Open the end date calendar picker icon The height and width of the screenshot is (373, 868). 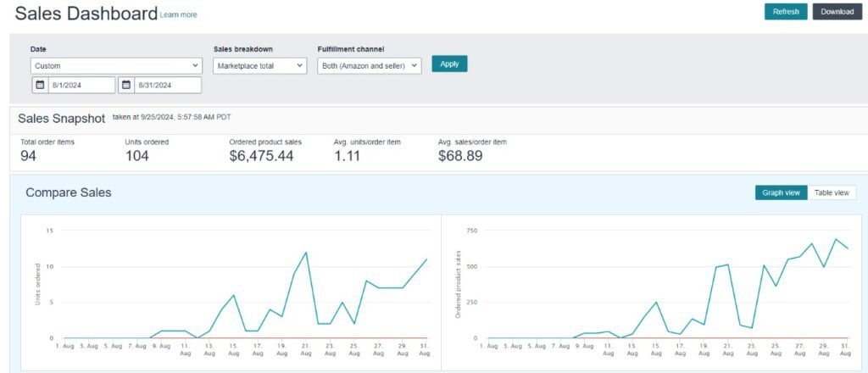pyautogui.click(x=126, y=85)
